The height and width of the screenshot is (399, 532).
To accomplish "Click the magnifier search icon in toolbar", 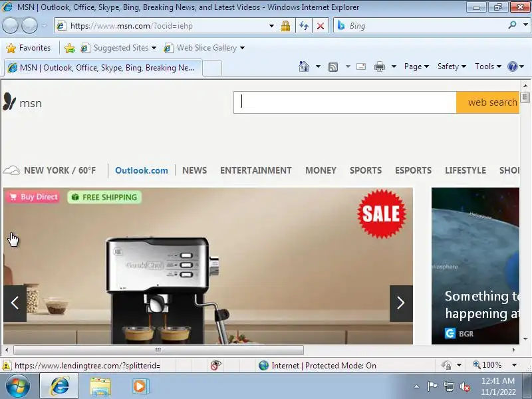I will 512,25.
